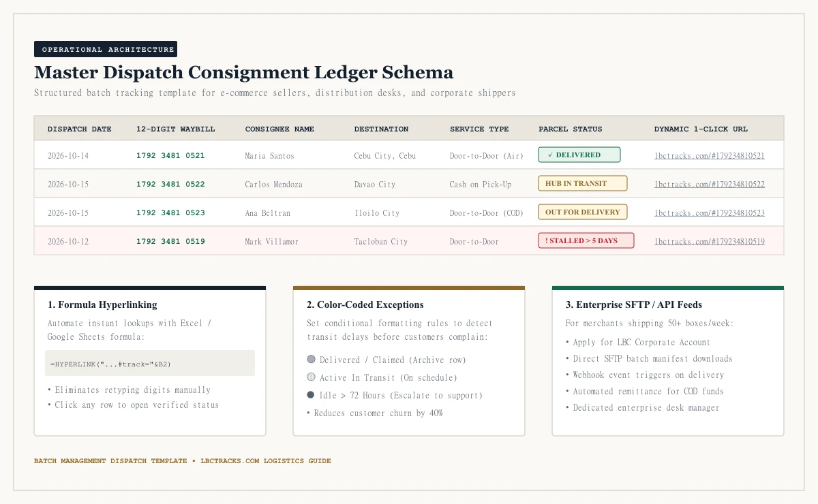Click the 2026-10-14 dispatch date cell
The width and height of the screenshot is (818, 504).
coord(68,156)
